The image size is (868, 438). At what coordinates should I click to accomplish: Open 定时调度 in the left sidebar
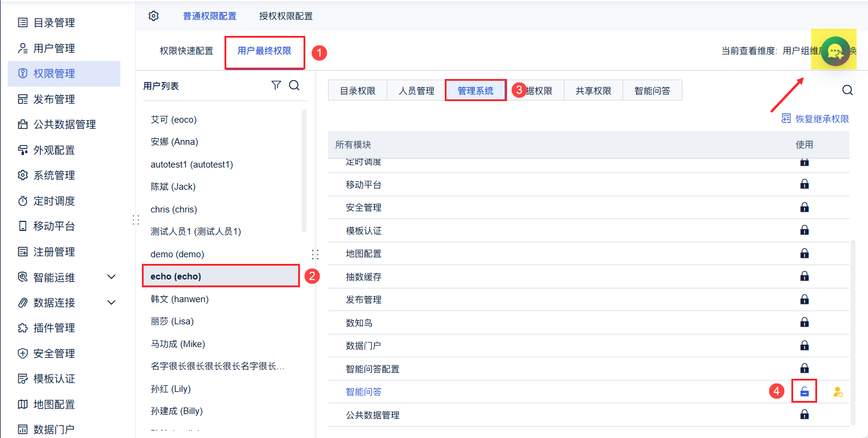pyautogui.click(x=54, y=201)
